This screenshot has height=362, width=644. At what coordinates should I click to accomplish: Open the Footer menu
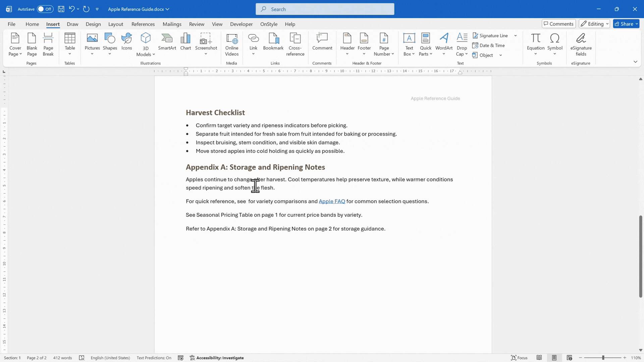[364, 44]
